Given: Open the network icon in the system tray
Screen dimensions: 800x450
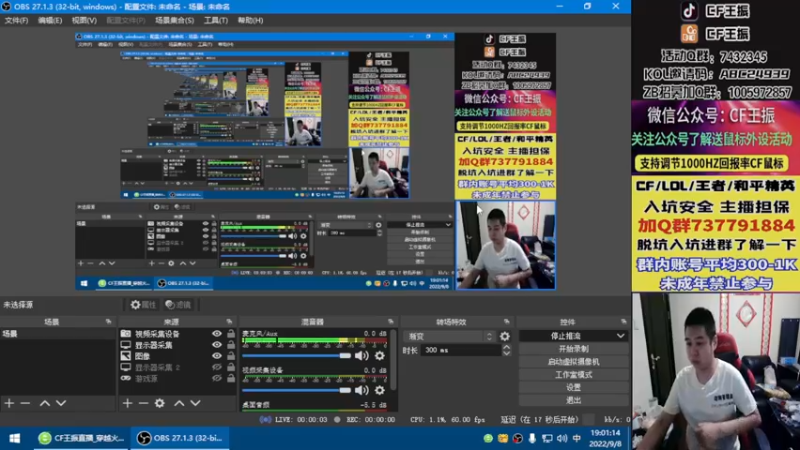Looking at the screenshot, I should [x=547, y=438].
